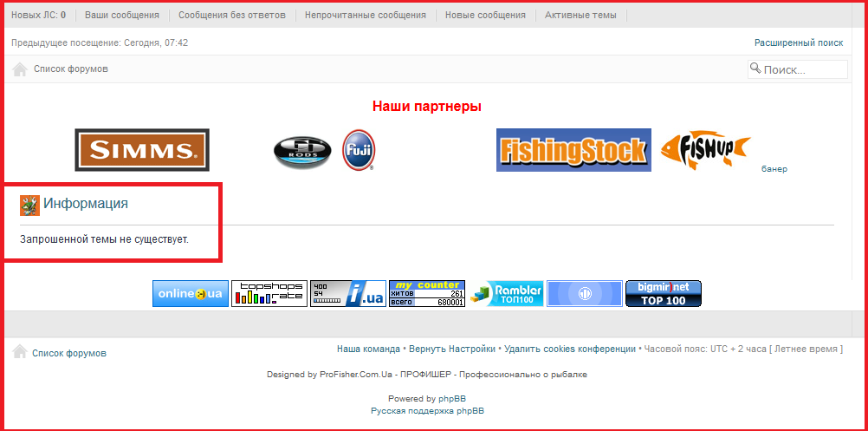Click the online.ua counter badge
The image size is (868, 431).
pyautogui.click(x=191, y=294)
